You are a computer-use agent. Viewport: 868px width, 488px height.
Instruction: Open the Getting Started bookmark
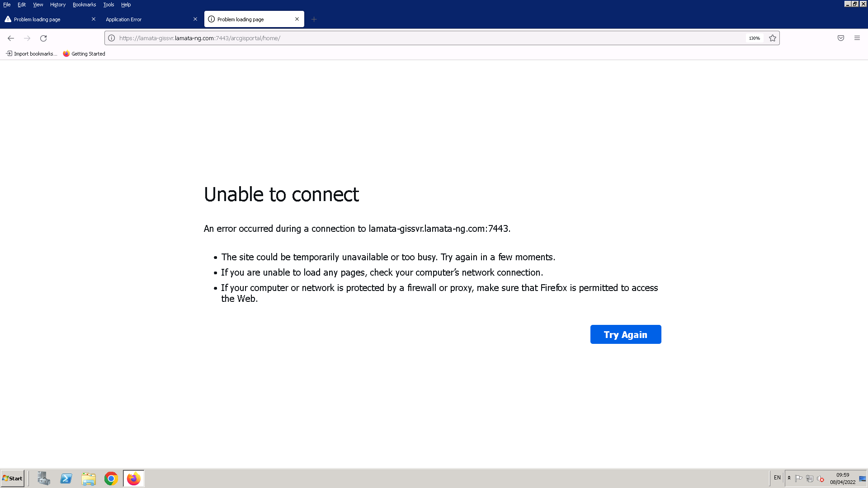84,53
